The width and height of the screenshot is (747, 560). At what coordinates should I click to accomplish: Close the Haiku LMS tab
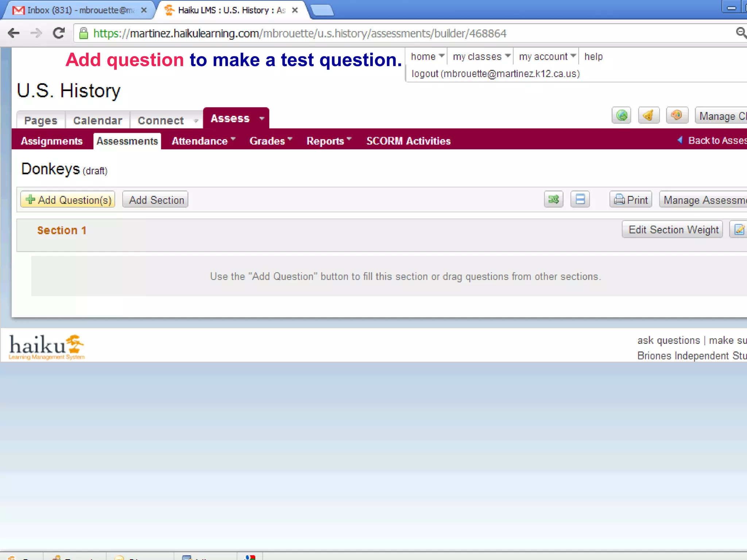(x=295, y=10)
